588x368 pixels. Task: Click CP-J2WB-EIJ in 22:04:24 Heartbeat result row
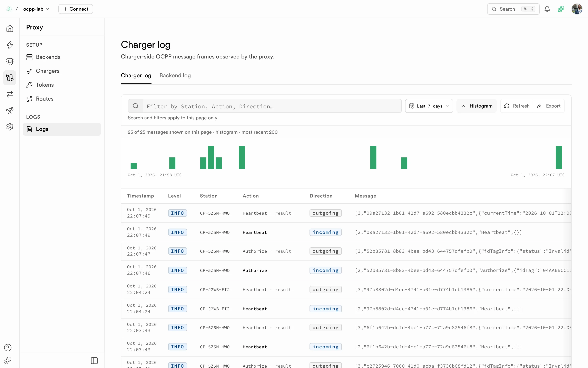pyautogui.click(x=215, y=289)
